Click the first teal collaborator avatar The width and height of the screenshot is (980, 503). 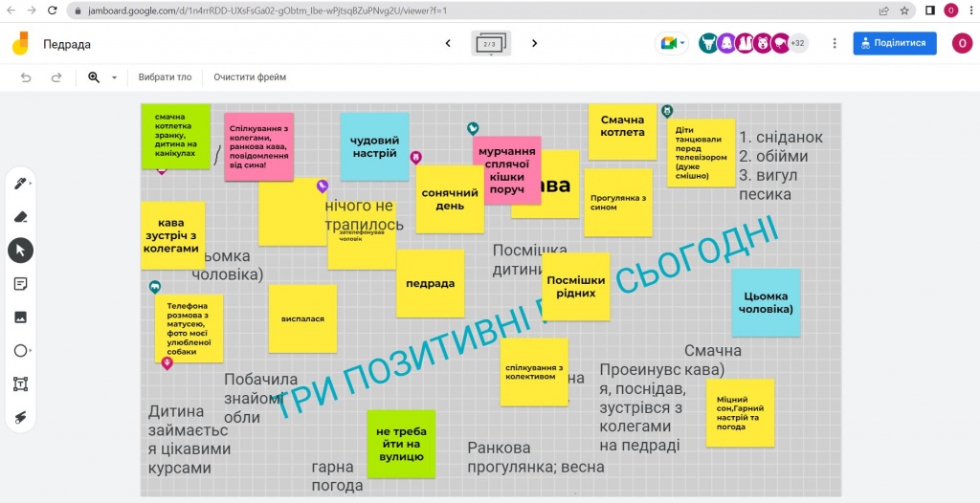(x=708, y=43)
